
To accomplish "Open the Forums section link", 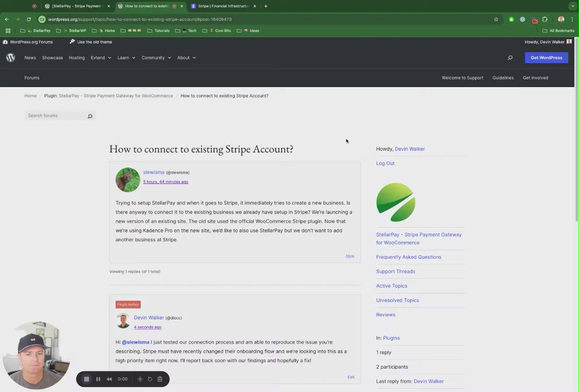I will (x=32, y=78).
